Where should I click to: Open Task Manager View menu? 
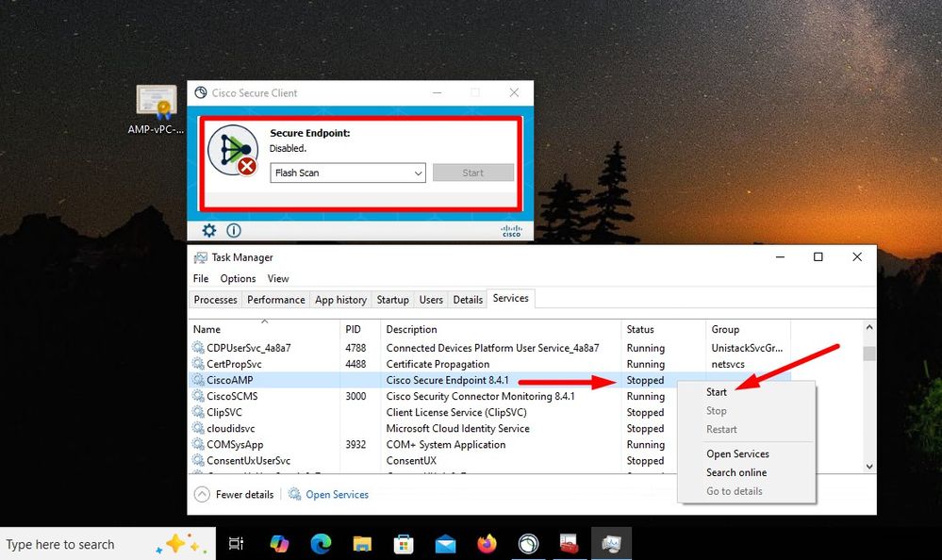pyautogui.click(x=278, y=279)
